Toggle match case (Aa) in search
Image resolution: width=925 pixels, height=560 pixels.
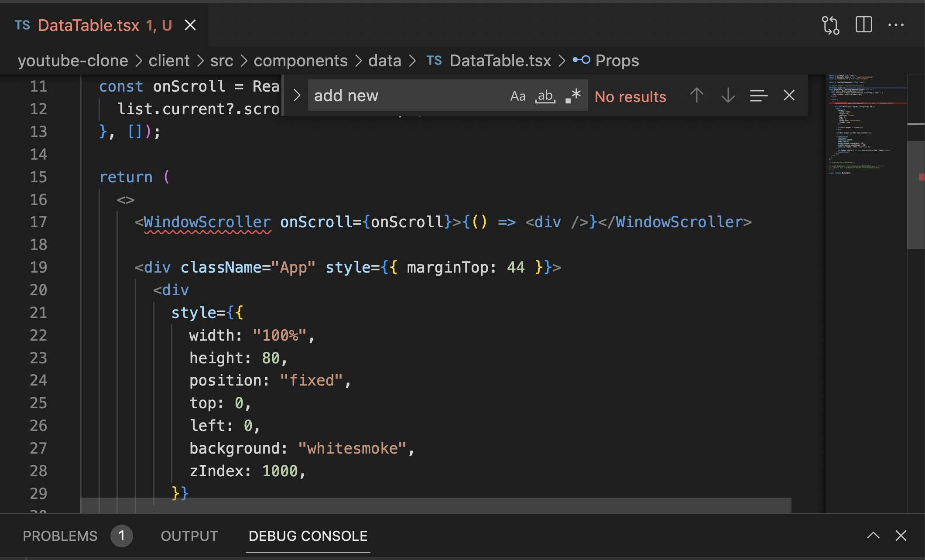click(518, 96)
